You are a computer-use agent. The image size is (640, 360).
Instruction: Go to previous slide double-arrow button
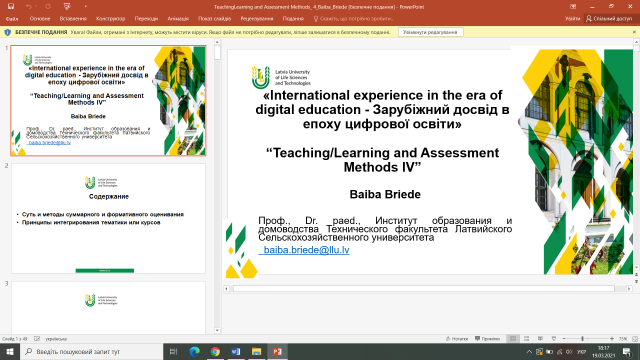click(x=636, y=276)
